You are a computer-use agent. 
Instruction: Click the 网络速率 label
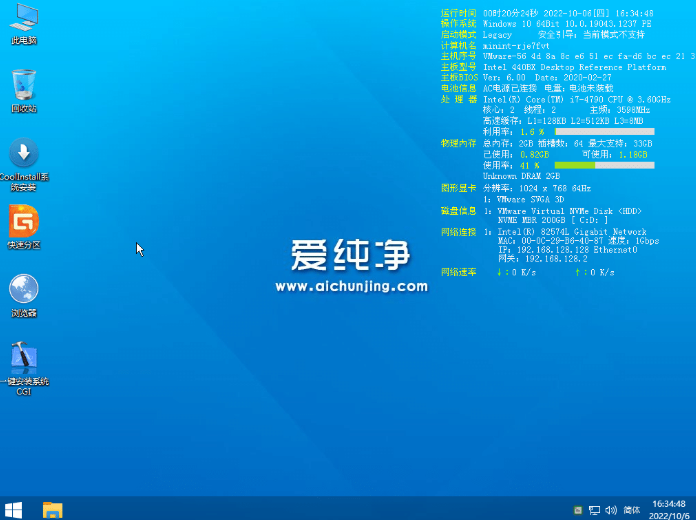click(459, 272)
